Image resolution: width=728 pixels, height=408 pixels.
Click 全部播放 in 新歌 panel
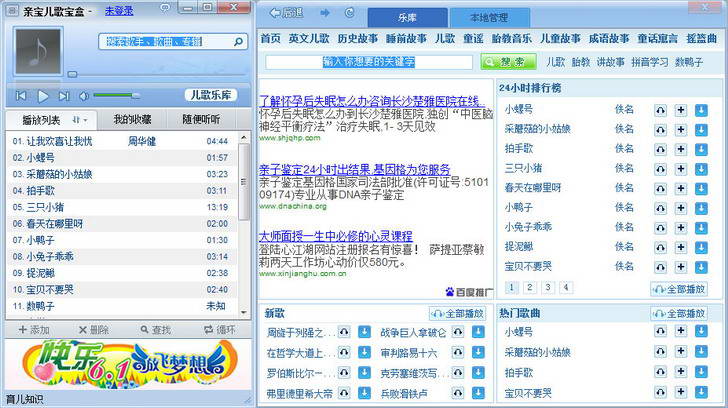click(x=457, y=314)
